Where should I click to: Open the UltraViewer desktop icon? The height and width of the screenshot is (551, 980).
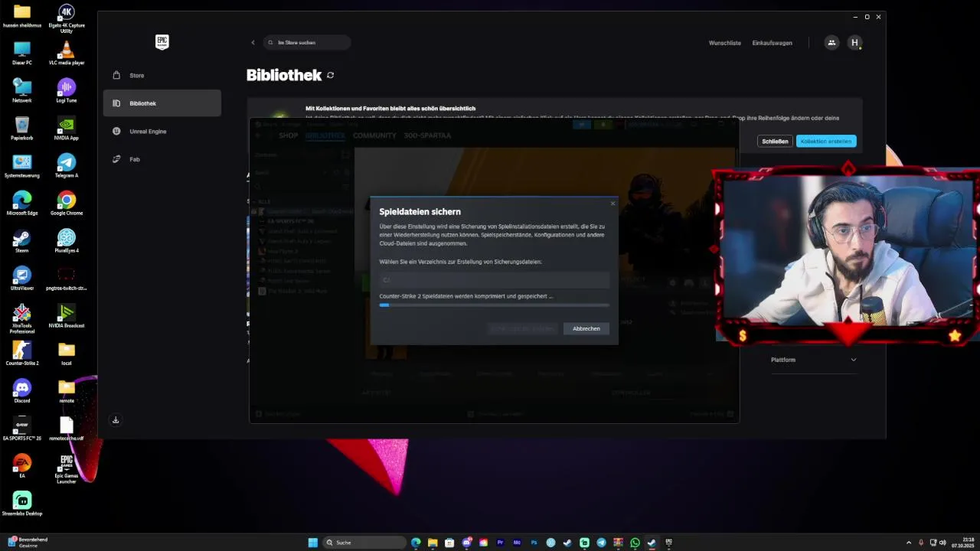(x=21, y=279)
